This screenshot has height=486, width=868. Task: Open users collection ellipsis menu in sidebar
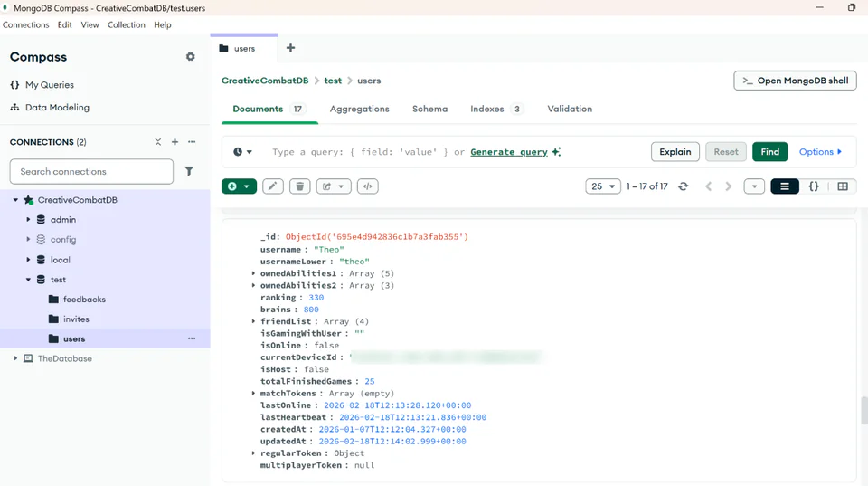click(192, 338)
